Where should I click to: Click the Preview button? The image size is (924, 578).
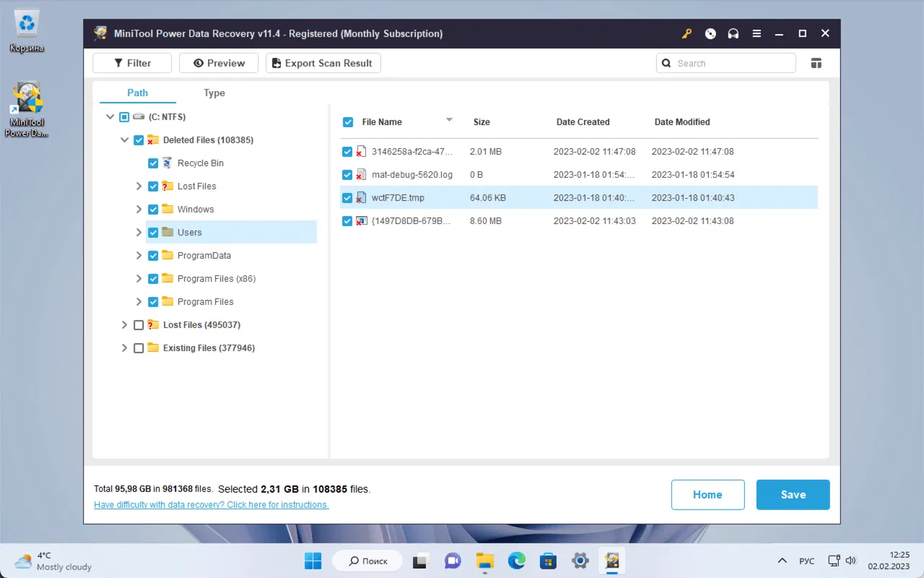coord(219,63)
